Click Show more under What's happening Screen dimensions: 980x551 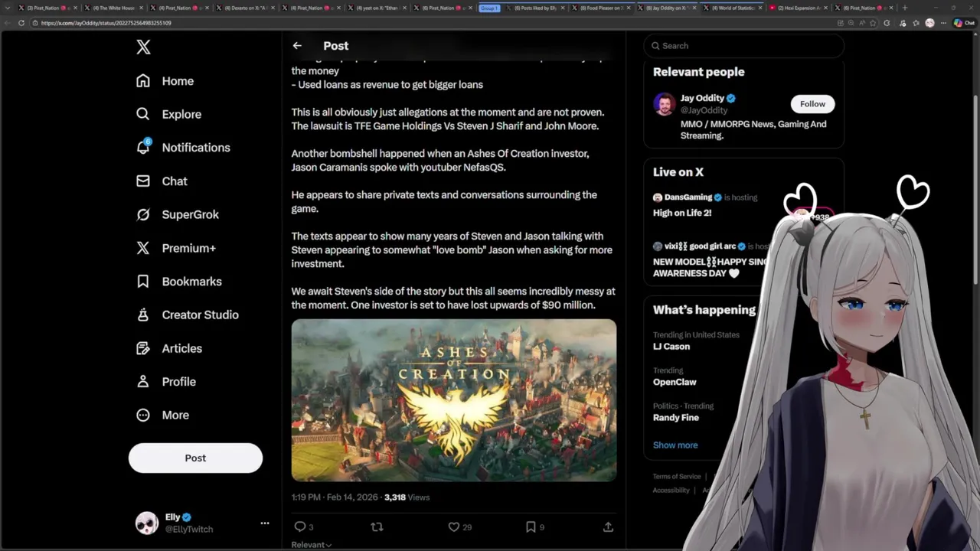675,445
